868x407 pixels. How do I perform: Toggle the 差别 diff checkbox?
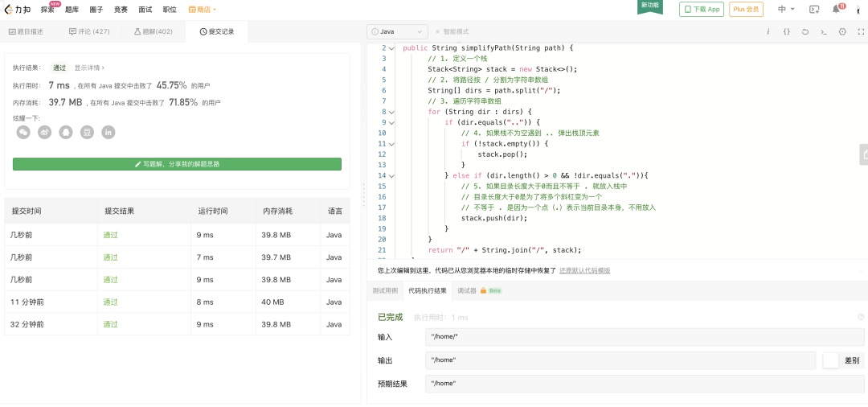pyautogui.click(x=831, y=360)
